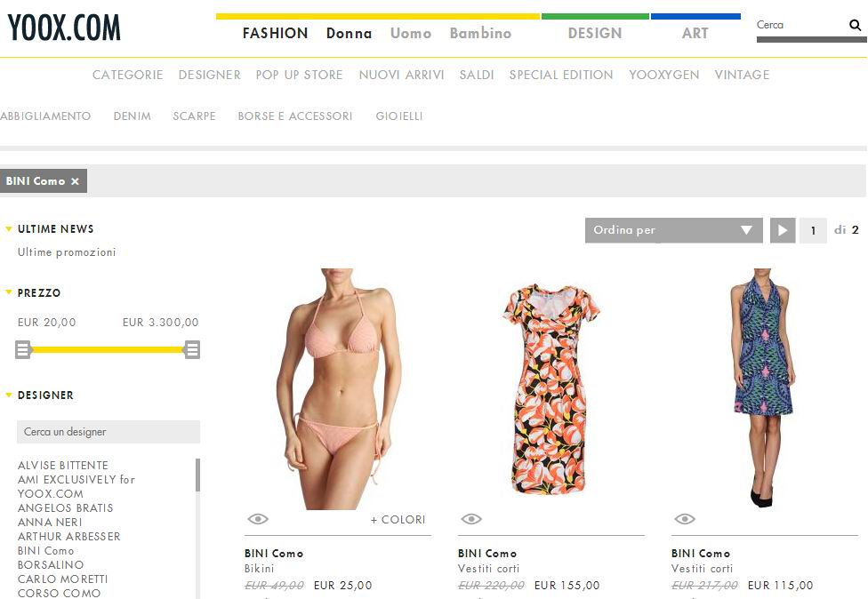This screenshot has height=599, width=868.
Task: Switch to the DESIGN section
Action: click(595, 33)
